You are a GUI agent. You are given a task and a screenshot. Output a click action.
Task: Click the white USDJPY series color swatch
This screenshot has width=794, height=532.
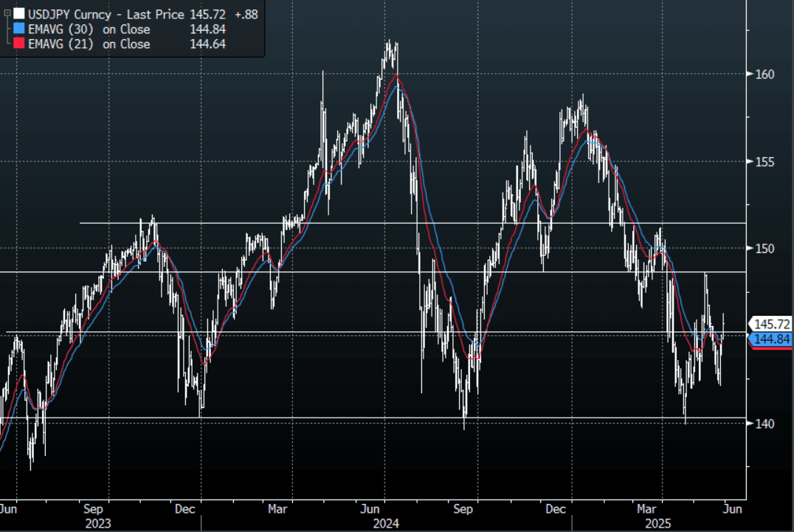[18, 14]
